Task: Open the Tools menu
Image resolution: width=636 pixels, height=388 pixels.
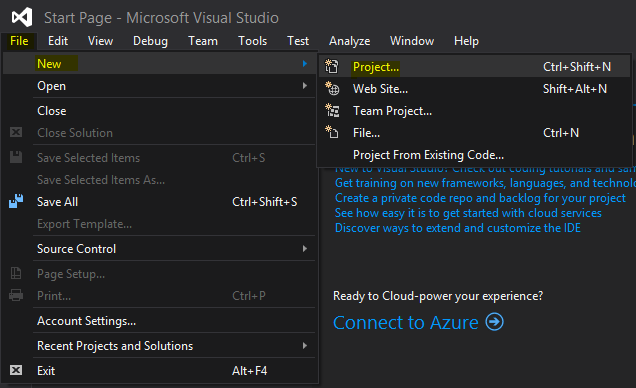Action: click(252, 41)
